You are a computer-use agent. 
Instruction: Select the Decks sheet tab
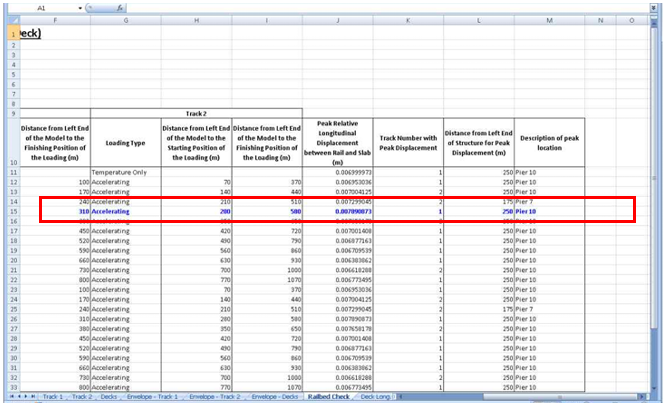(110, 397)
